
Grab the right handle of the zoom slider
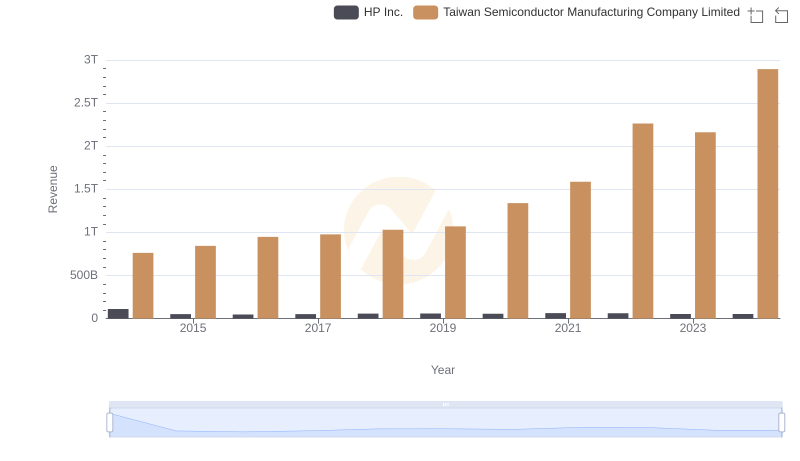point(782,423)
